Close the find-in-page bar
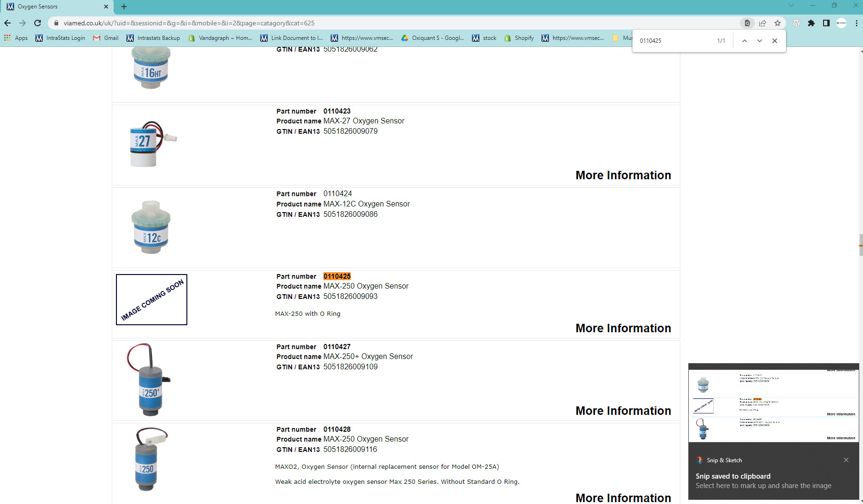 [x=775, y=41]
